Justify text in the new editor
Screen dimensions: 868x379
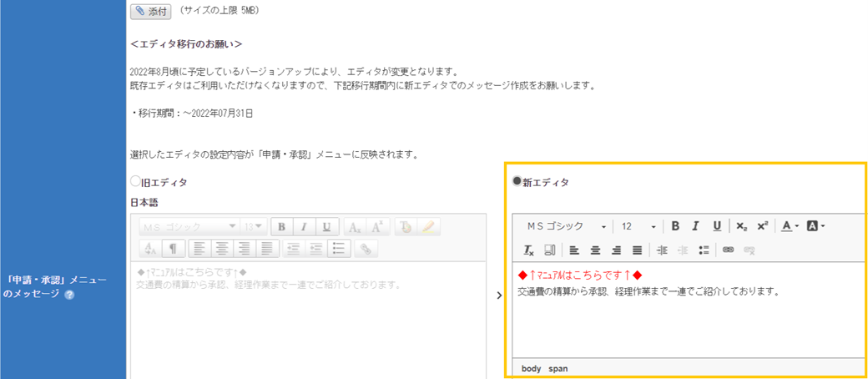637,250
